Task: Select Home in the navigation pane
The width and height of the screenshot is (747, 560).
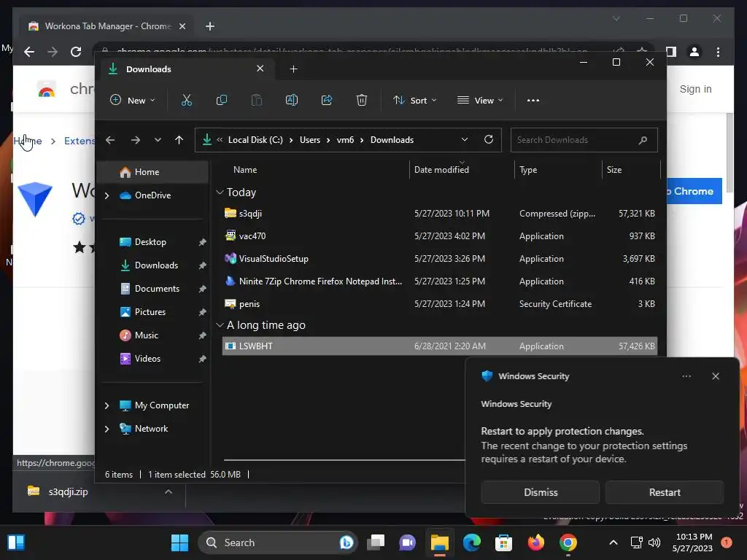Action: [x=153, y=172]
